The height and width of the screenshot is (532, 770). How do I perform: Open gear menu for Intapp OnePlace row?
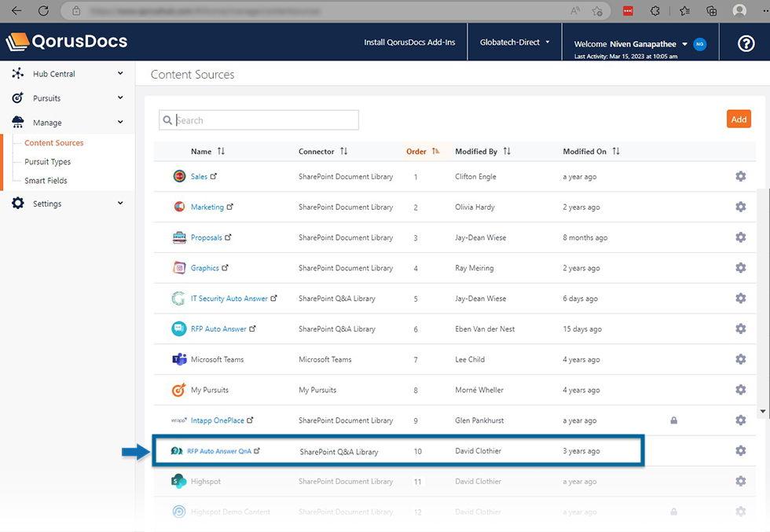click(740, 420)
